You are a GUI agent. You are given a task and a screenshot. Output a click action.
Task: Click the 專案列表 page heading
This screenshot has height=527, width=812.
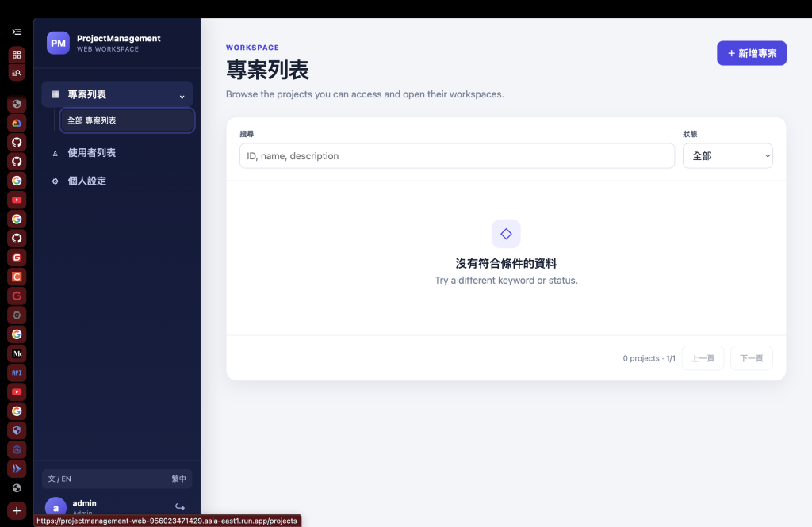(x=267, y=70)
